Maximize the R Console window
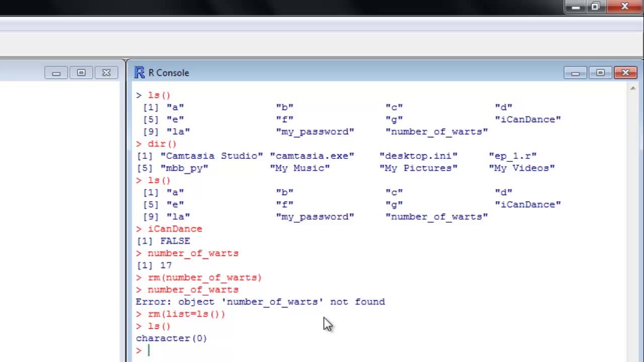The width and height of the screenshot is (644, 362). coord(600,73)
